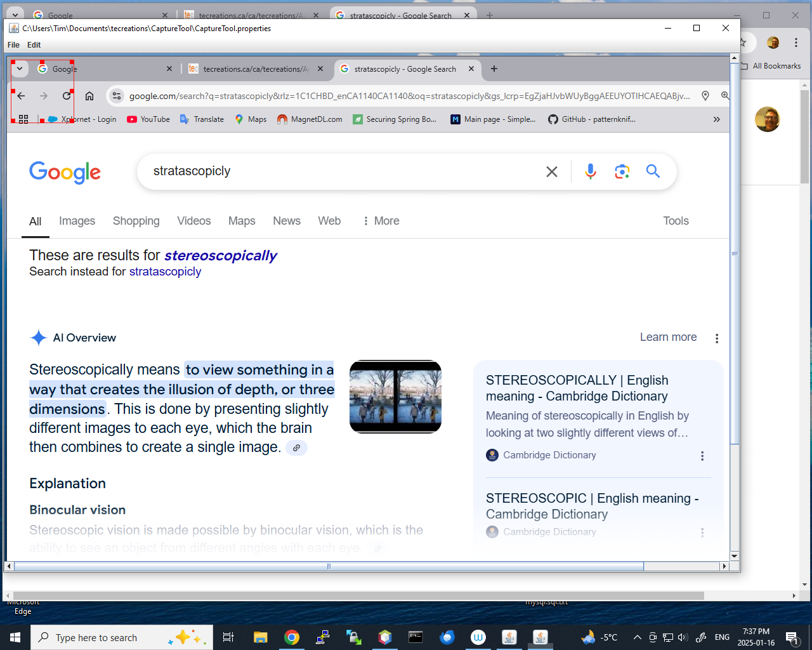The height and width of the screenshot is (650, 812).
Task: Open a new tab with plus icon
Action: click(494, 69)
